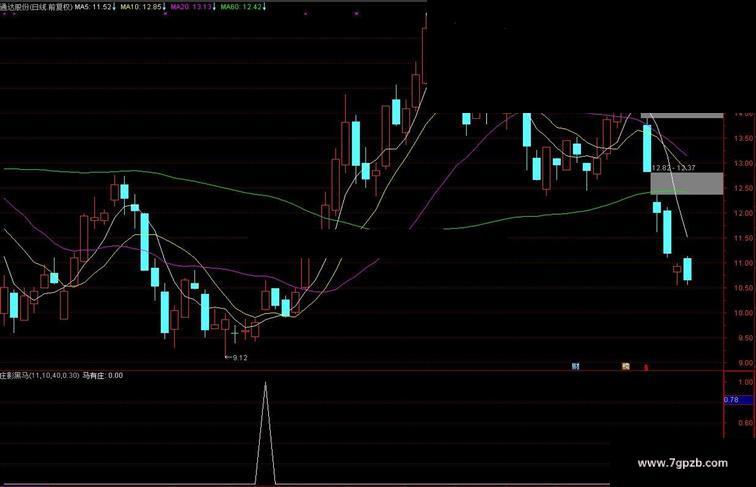Click the 10.50 price axis label

coord(743,288)
